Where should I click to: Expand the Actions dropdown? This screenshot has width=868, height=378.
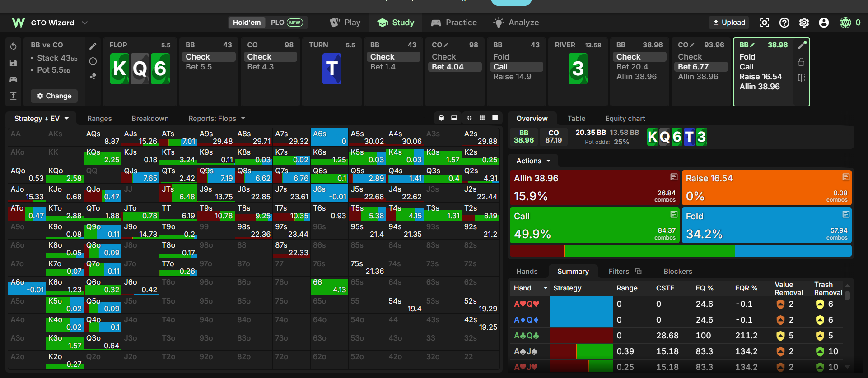pyautogui.click(x=533, y=161)
